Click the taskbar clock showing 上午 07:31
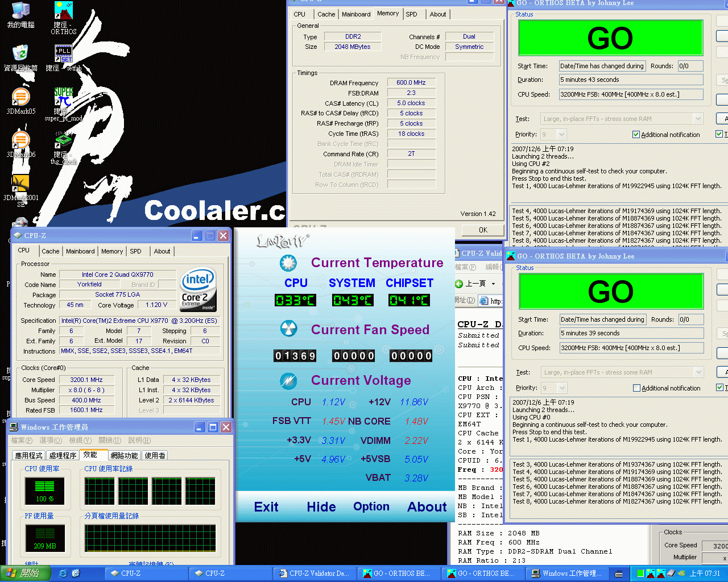The height and width of the screenshot is (582, 728). point(705,573)
